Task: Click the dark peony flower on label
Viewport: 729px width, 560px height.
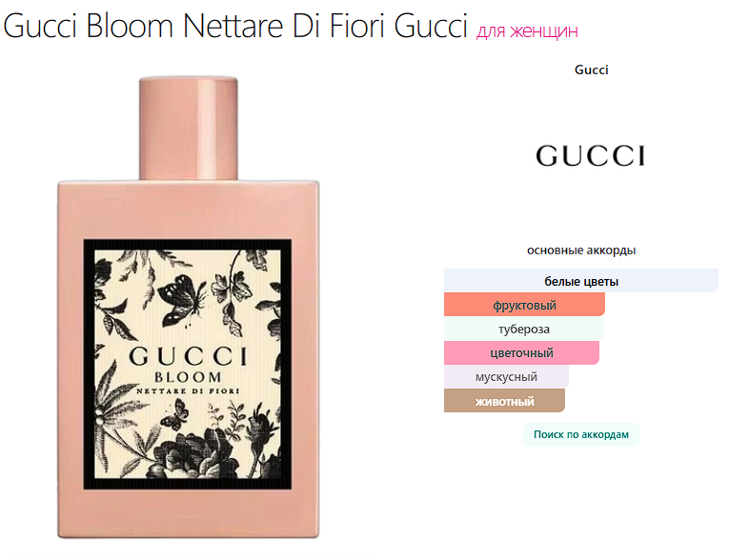Action: point(187,455)
